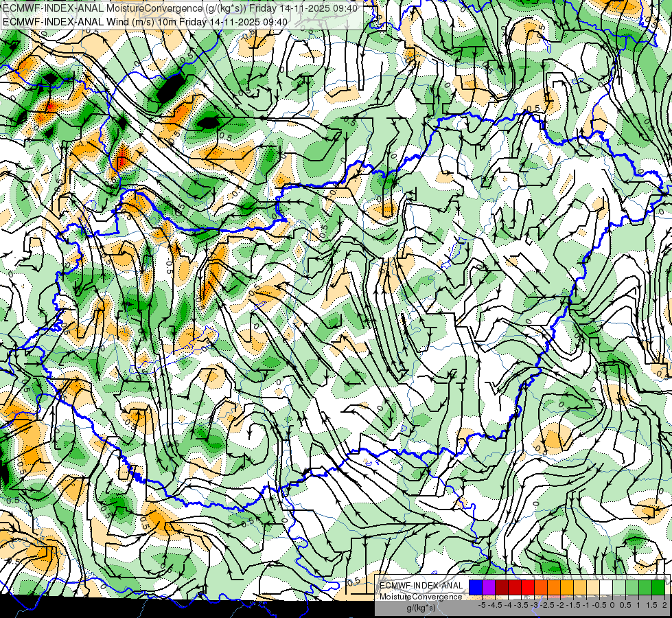Click the bright red swatch left of -3
Screen dimensions: 672x618
pos(528,587)
